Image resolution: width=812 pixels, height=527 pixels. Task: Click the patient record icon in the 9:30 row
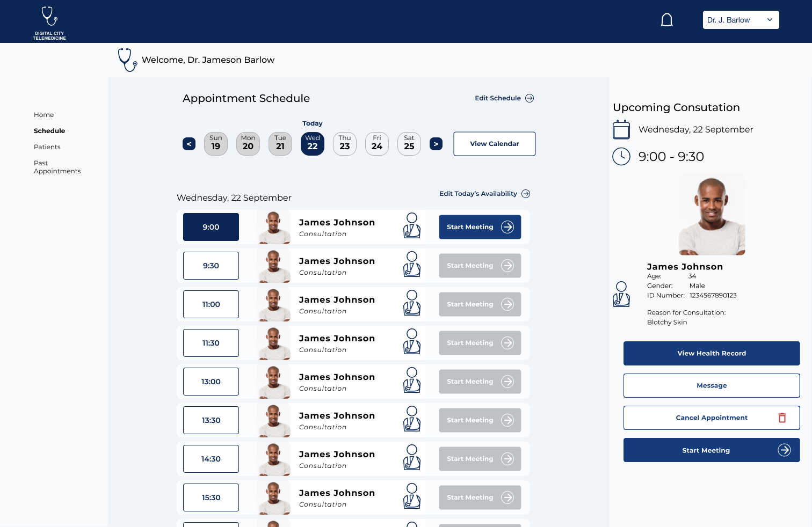click(412, 265)
